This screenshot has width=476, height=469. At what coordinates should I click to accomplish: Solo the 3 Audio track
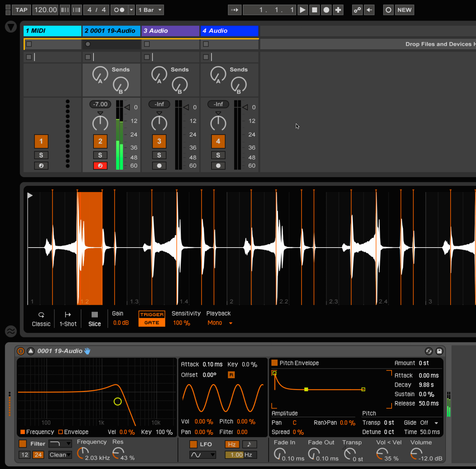pyautogui.click(x=159, y=155)
